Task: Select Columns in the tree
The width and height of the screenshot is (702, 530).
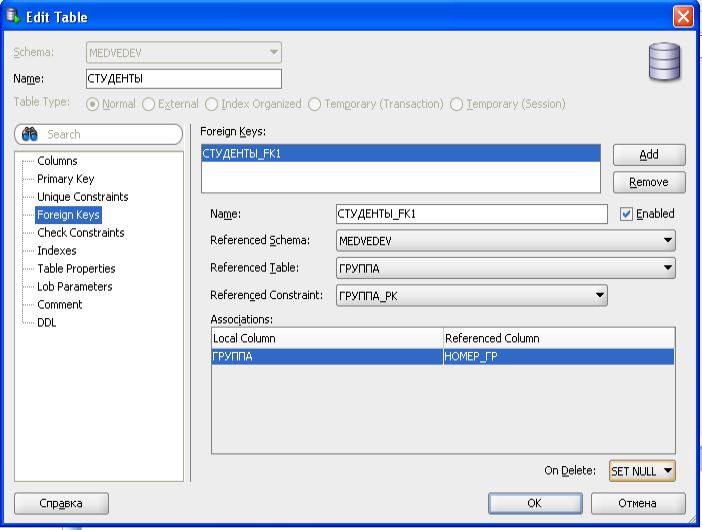Action: click(57, 161)
